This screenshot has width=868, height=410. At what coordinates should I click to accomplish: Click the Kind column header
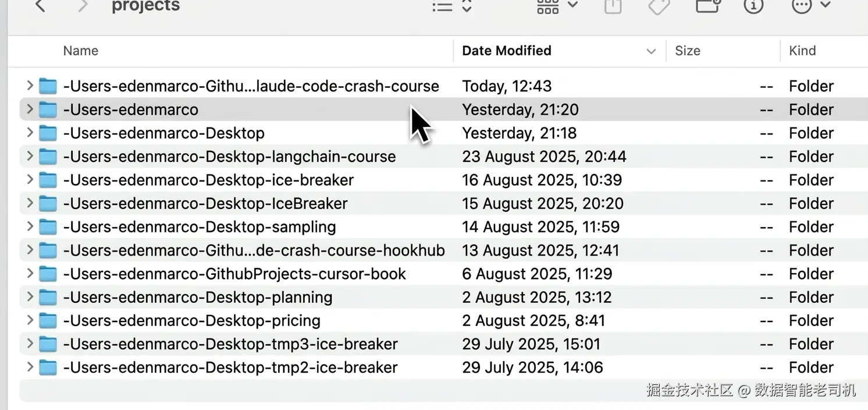tap(802, 51)
